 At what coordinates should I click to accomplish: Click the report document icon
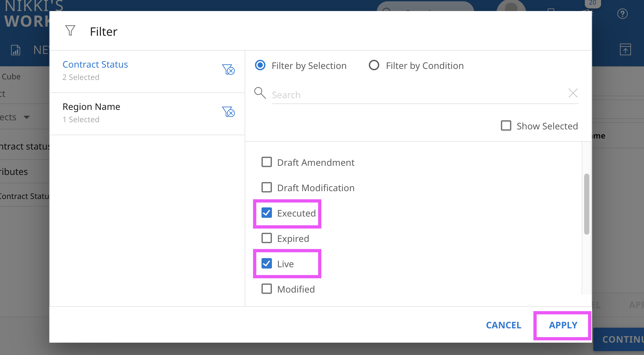click(x=16, y=50)
